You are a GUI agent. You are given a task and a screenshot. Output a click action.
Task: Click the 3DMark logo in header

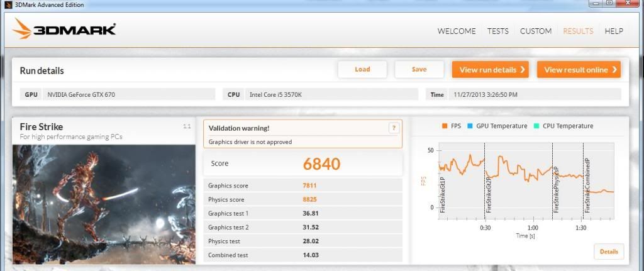pos(64,30)
